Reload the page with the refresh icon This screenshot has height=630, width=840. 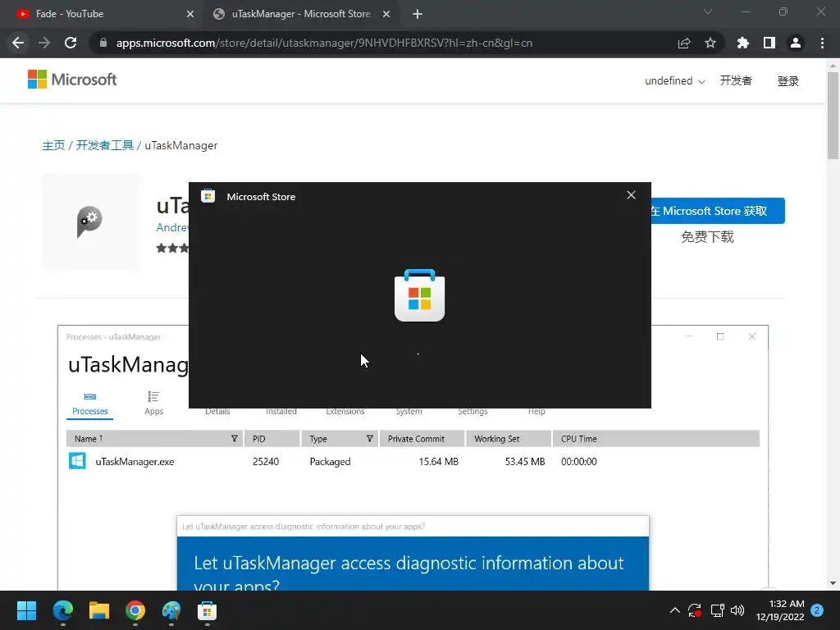(x=71, y=43)
